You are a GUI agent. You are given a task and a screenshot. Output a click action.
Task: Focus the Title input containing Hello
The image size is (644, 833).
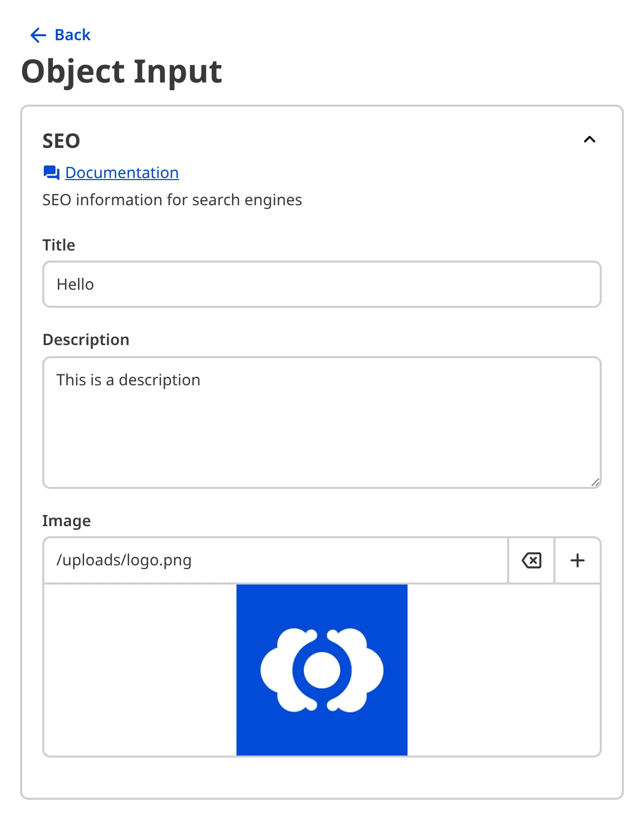(x=322, y=284)
